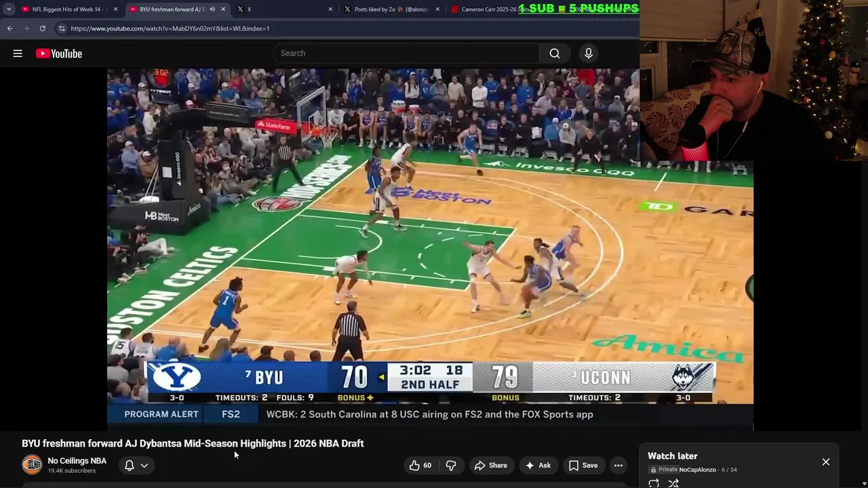Viewport: 868px width, 488px height.
Task: Go to YouTube home via logo
Action: (x=59, y=54)
